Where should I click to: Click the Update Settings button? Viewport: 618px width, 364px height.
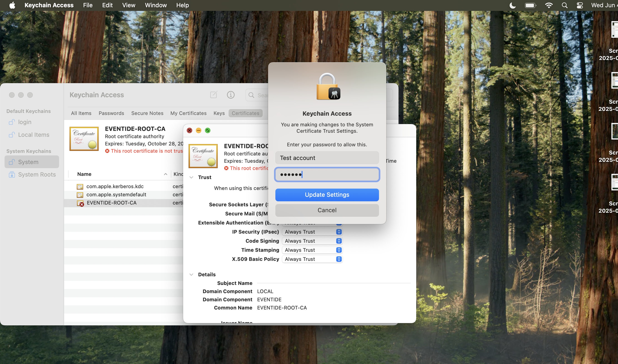[327, 195]
